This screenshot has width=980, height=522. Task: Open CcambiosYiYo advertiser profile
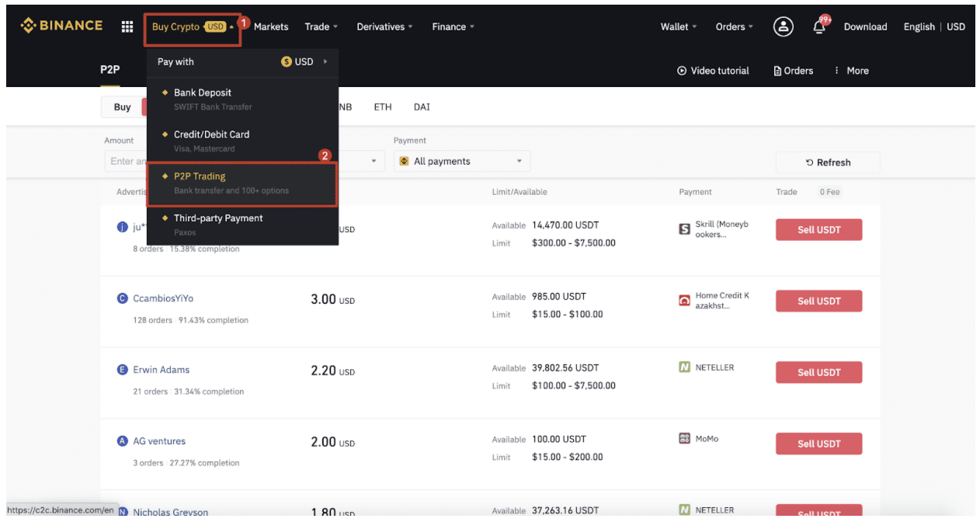163,298
